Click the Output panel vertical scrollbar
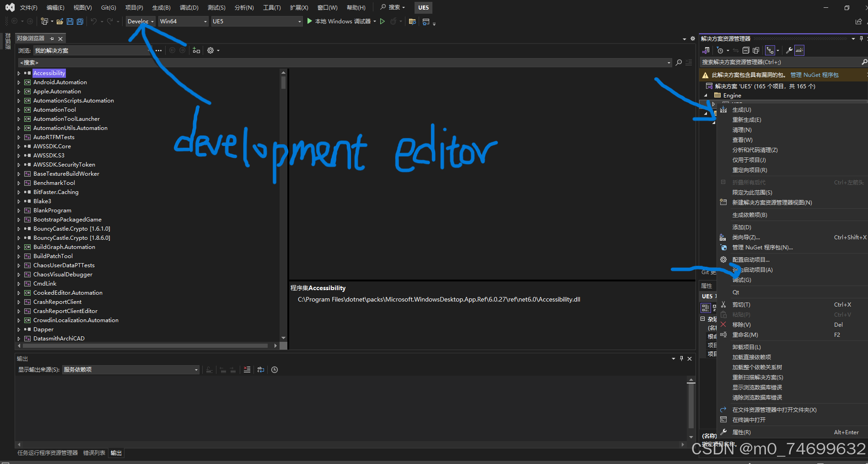Image resolution: width=868 pixels, height=464 pixels. 691,408
